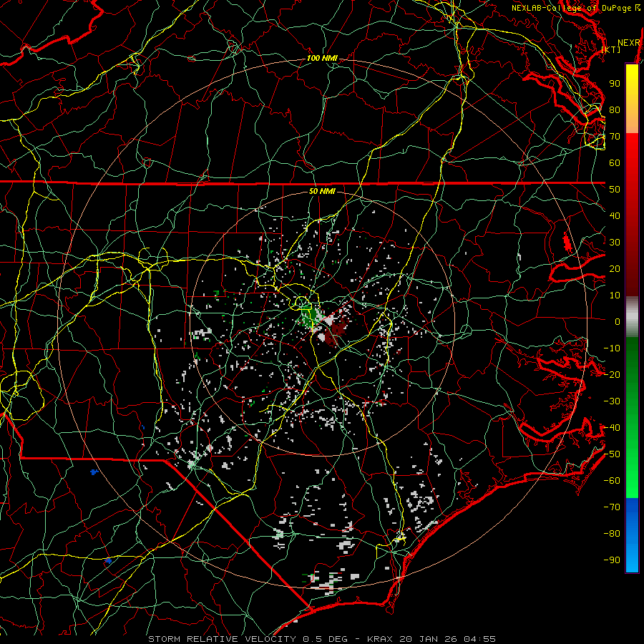The width and height of the screenshot is (644, 644).
Task: Click the 20 value on the velocity scale
Action: point(615,268)
